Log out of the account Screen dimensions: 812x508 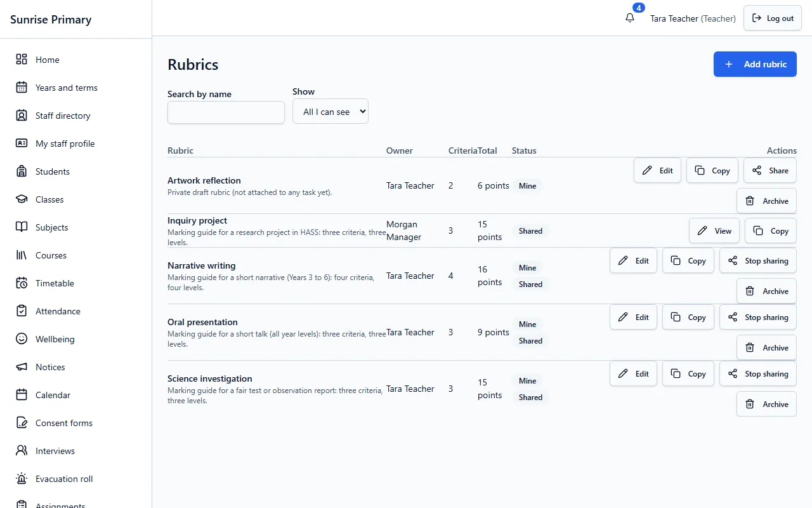point(773,18)
